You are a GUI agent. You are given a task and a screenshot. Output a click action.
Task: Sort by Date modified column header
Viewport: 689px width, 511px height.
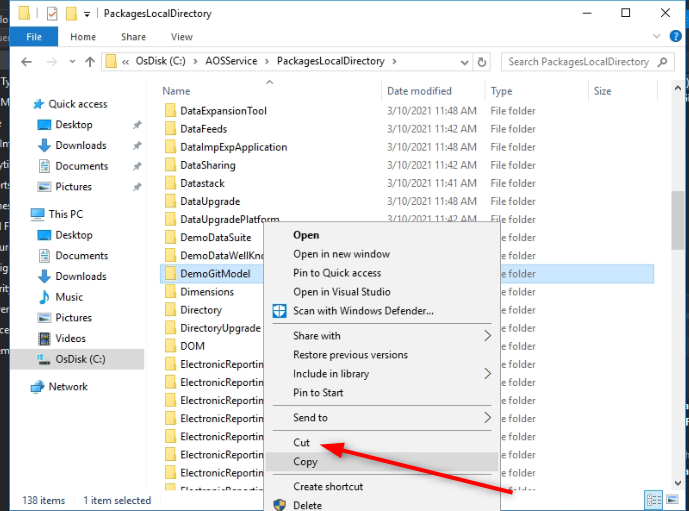tap(419, 91)
